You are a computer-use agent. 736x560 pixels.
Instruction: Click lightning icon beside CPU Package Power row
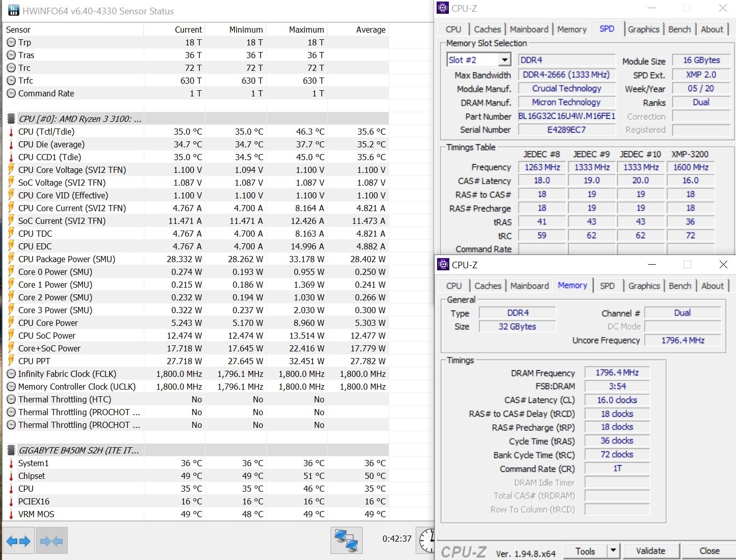pos(11,259)
